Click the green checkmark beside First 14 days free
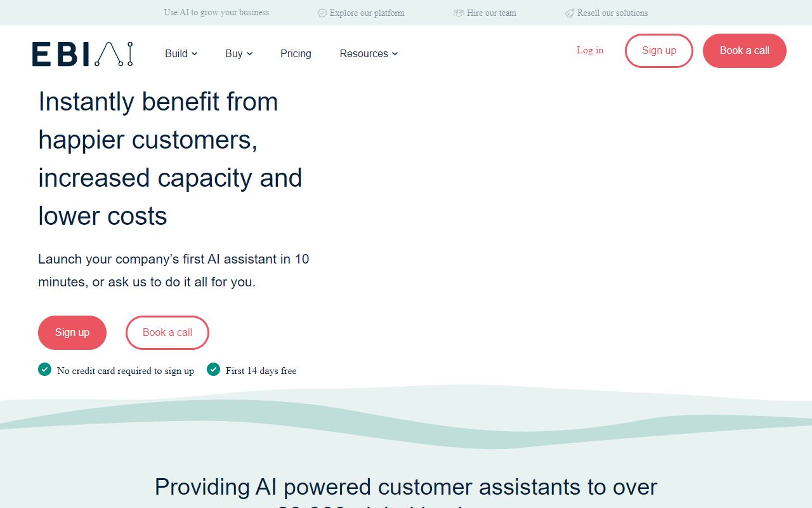The width and height of the screenshot is (812, 508). click(213, 369)
